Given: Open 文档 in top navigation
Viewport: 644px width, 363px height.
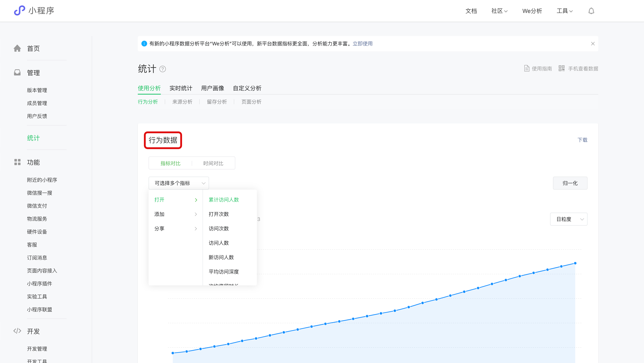Looking at the screenshot, I should [471, 11].
